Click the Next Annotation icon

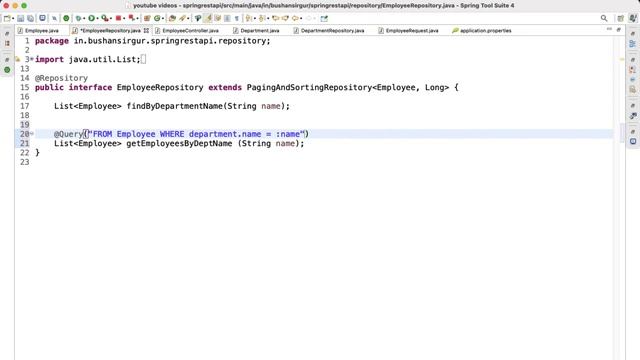[248, 18]
